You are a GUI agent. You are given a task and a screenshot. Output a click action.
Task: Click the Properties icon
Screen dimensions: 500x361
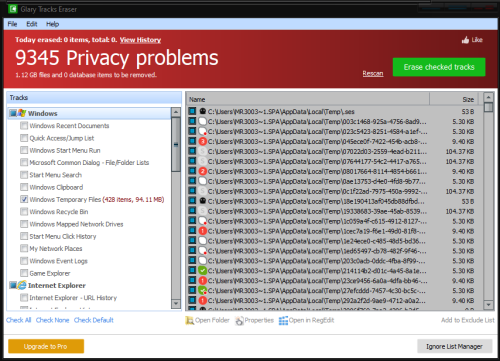(x=239, y=320)
